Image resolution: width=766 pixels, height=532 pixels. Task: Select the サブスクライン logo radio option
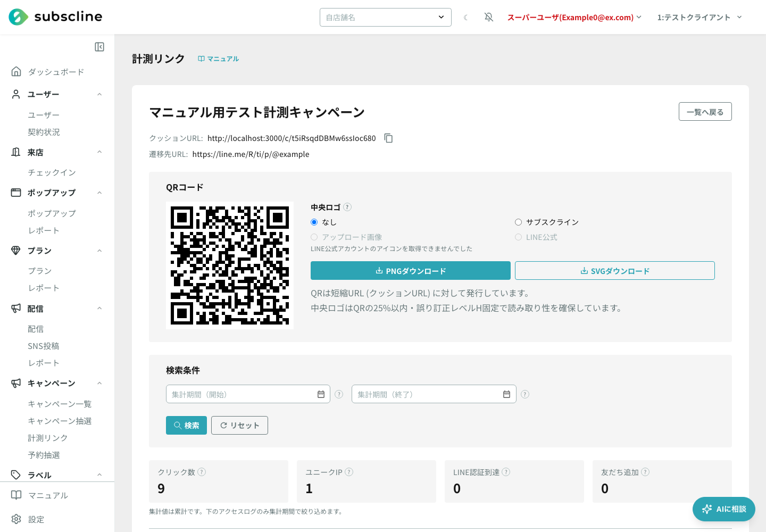pyautogui.click(x=518, y=222)
